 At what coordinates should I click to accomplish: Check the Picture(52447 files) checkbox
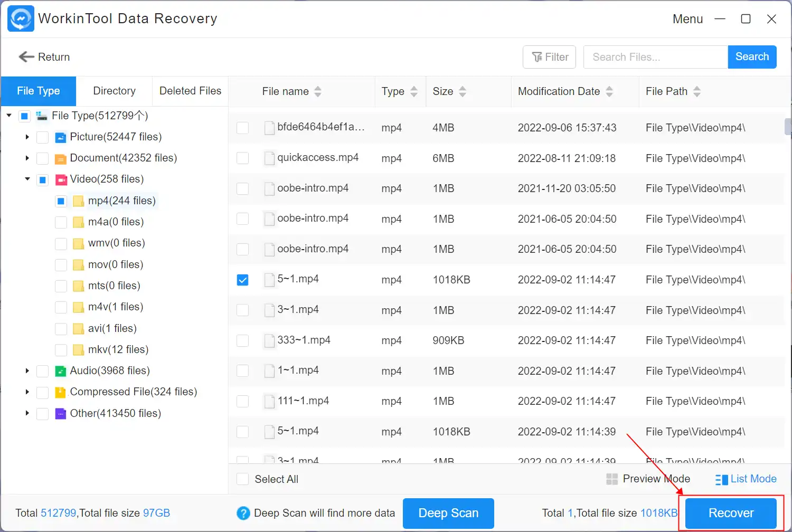coord(43,137)
